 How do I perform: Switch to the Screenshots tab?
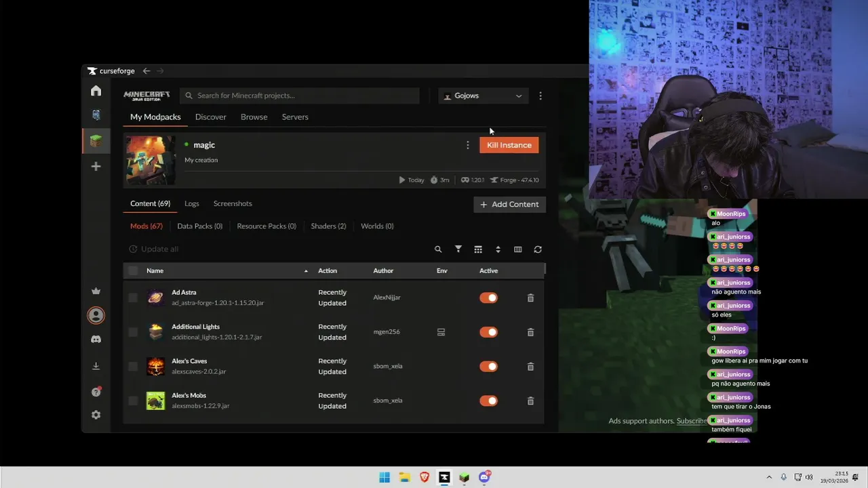233,203
